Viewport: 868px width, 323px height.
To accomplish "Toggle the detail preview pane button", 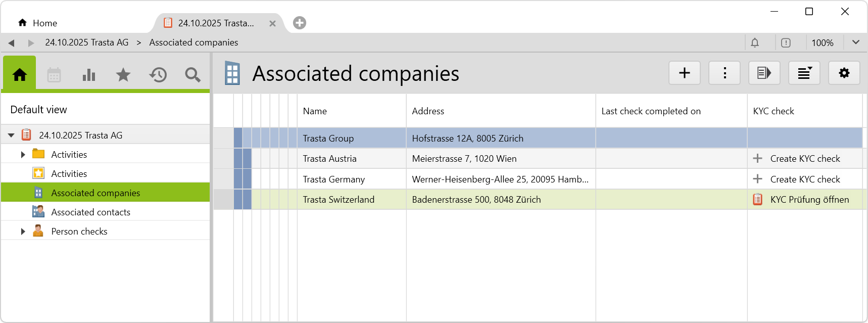I will point(764,73).
